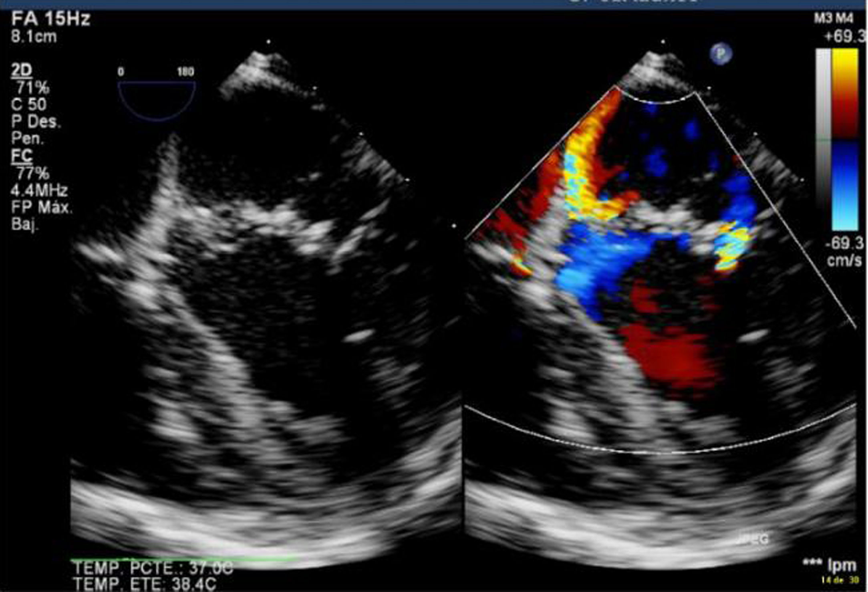The height and width of the screenshot is (592, 868).
Task: Click the 4.4MHz color frequency label
Action: [39, 191]
